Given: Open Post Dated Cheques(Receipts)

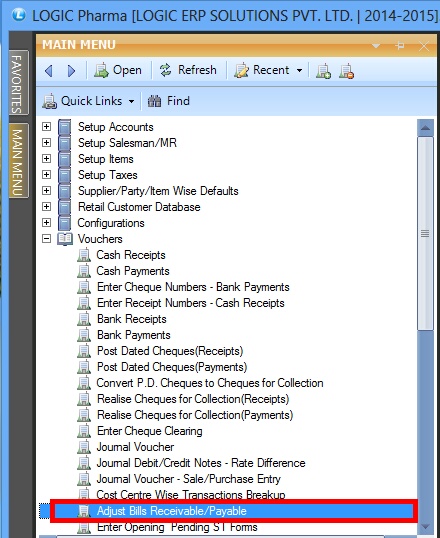Looking at the screenshot, I should tap(170, 351).
